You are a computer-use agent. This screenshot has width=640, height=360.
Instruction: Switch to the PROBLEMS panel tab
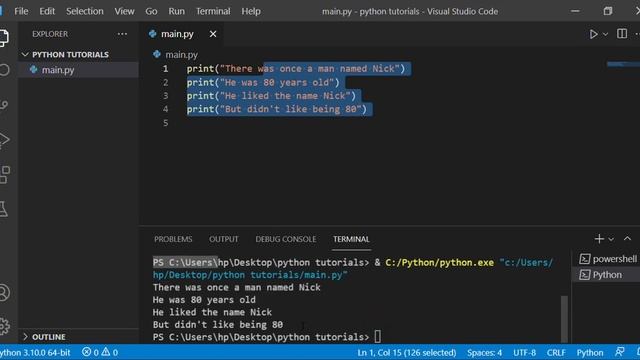coord(173,239)
